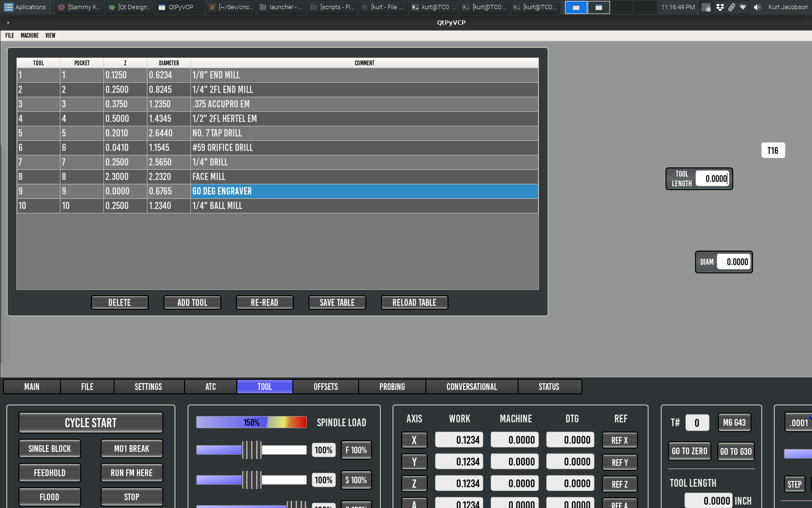Open the MACHINE menu
This screenshot has height=508, width=812.
(29, 35)
